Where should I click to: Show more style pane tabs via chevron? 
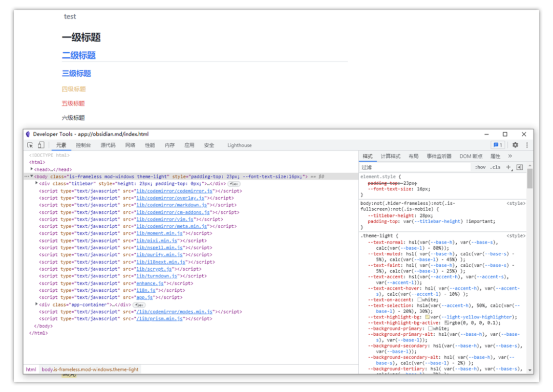510,157
